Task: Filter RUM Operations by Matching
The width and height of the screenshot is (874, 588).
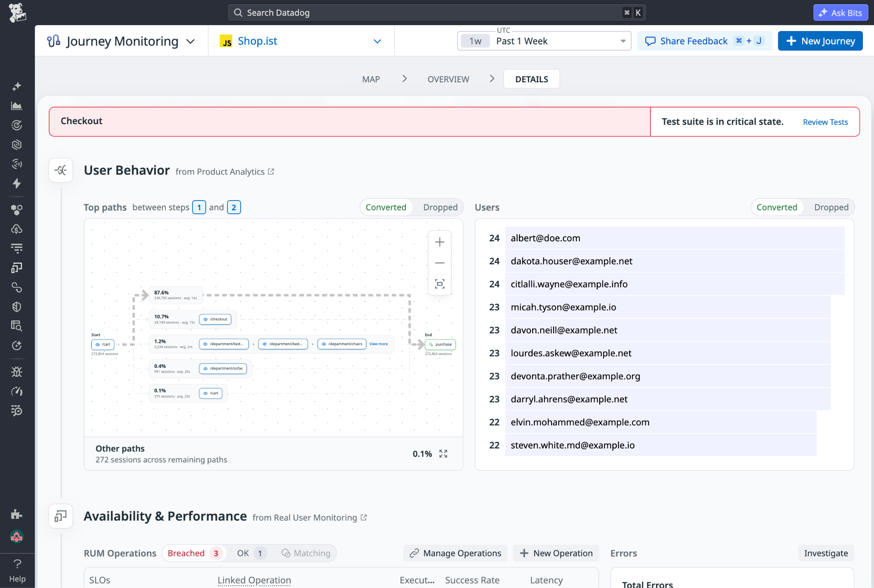Action: [306, 553]
